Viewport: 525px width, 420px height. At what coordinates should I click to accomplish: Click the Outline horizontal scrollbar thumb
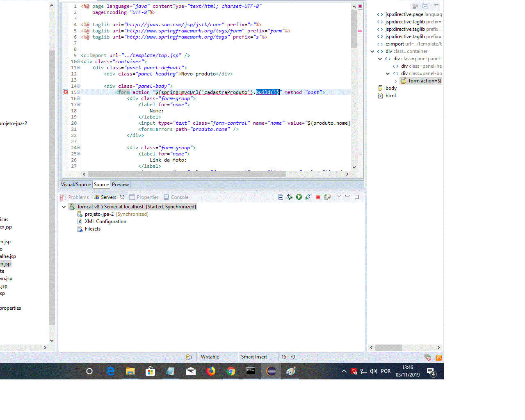click(388, 347)
